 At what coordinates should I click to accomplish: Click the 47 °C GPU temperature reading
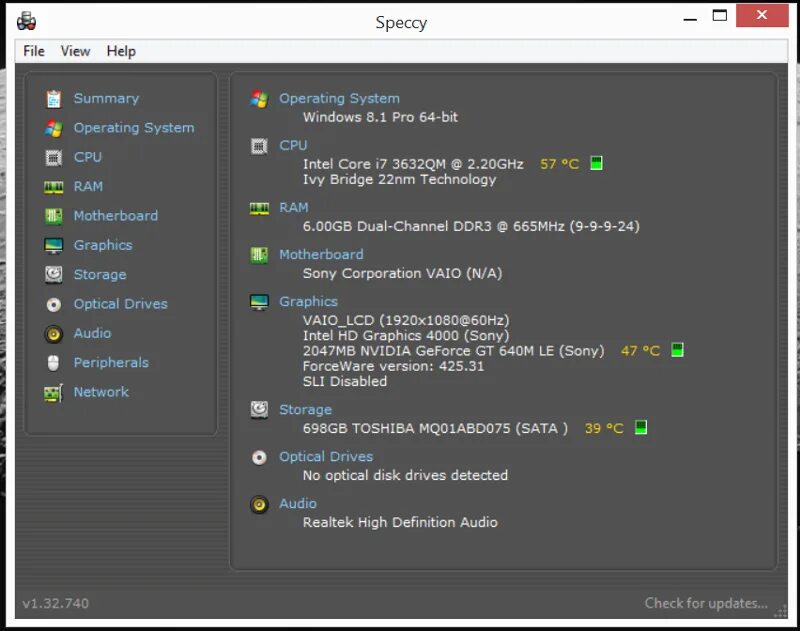(640, 350)
